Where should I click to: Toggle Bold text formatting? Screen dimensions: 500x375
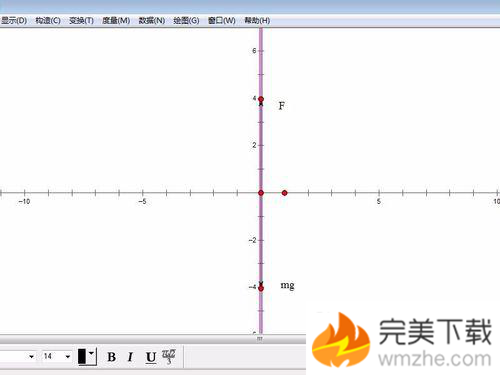[112, 357]
